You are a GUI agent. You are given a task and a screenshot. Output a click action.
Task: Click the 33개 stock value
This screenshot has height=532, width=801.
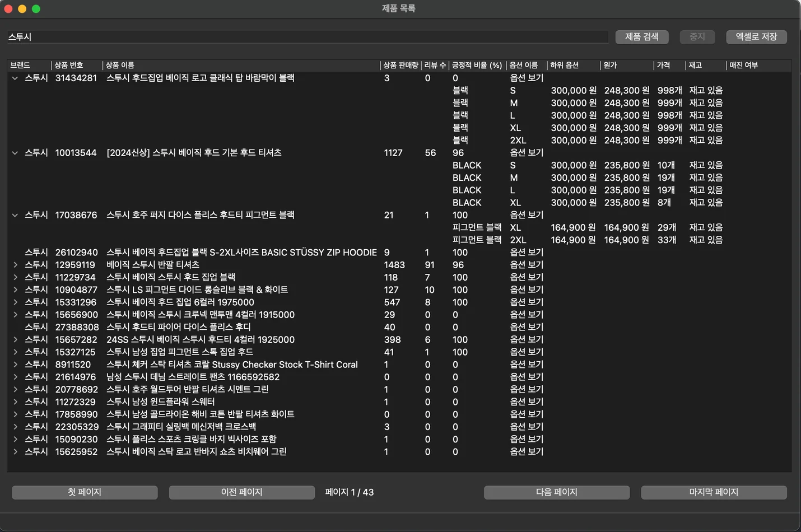667,240
